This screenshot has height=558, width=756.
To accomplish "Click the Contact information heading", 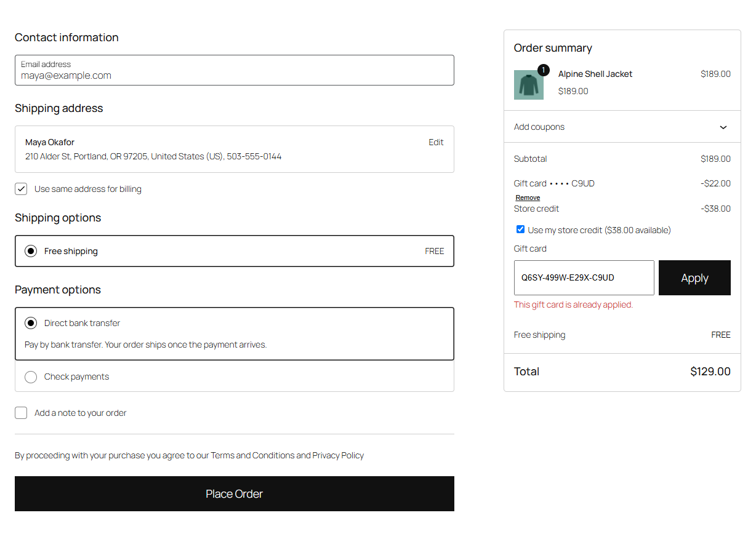I will pyautogui.click(x=66, y=38).
